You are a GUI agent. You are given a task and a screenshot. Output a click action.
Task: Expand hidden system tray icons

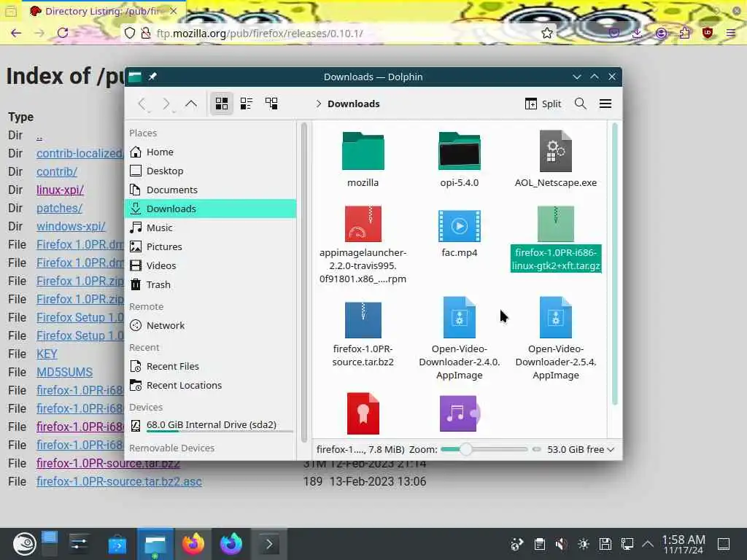[x=647, y=544]
